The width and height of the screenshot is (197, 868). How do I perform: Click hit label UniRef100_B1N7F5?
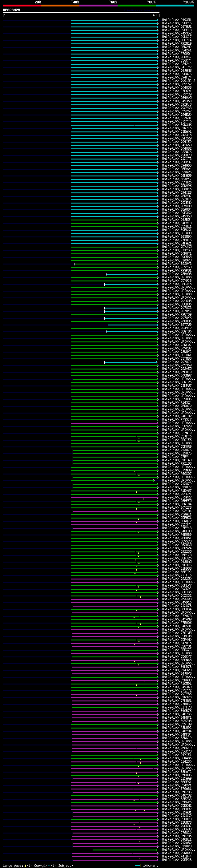(177, 128)
